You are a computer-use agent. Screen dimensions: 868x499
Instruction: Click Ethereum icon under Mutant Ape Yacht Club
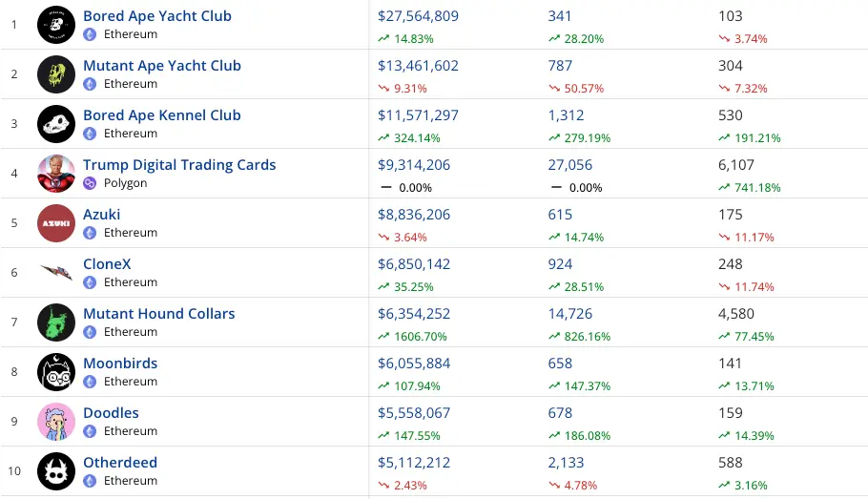90,84
